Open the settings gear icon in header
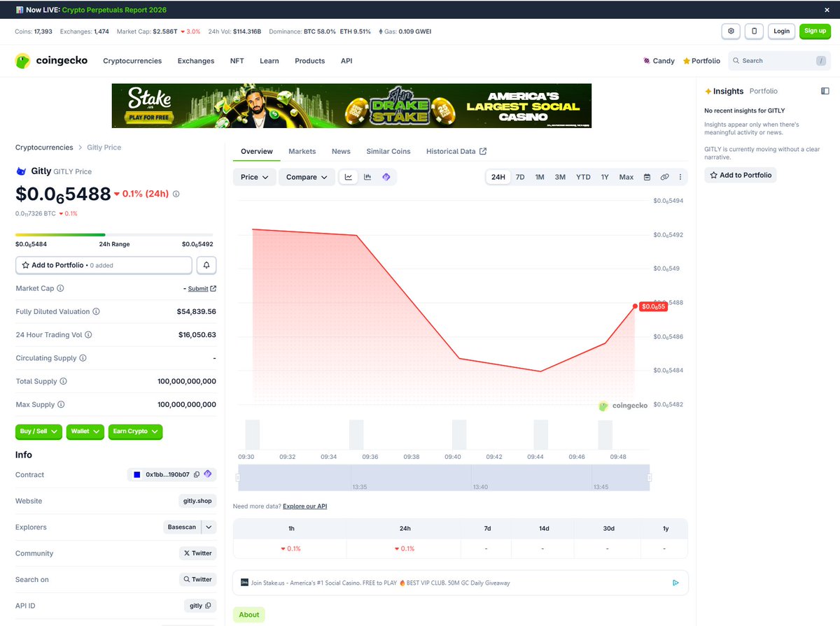 click(731, 31)
